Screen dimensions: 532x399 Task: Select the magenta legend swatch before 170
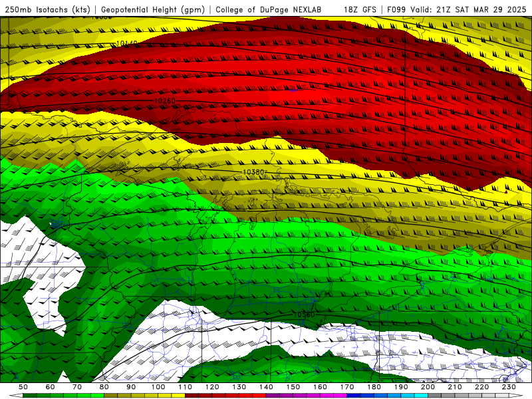click(340, 396)
